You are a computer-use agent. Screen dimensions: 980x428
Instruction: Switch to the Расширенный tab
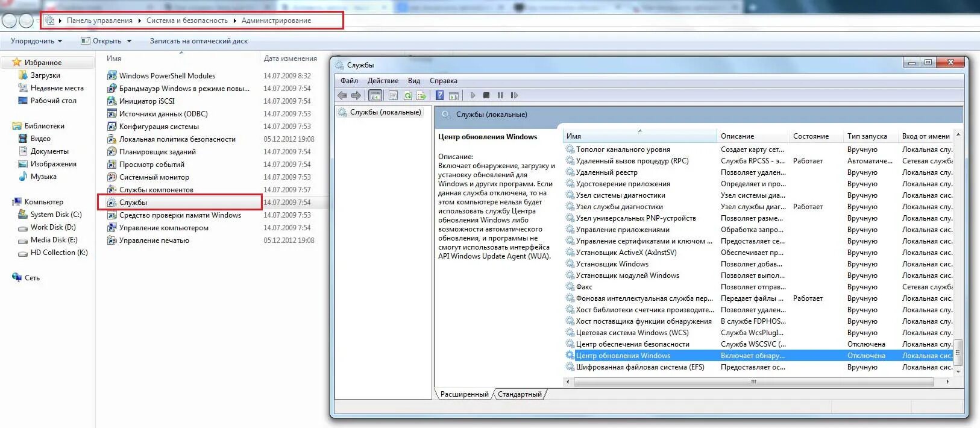coord(464,394)
